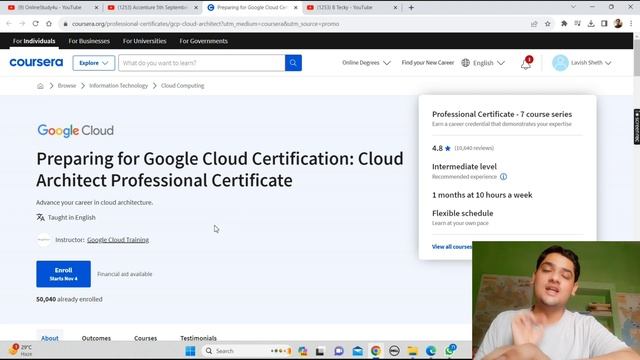Share this page from the address bar
This screenshot has width=640, height=360.
point(534,24)
